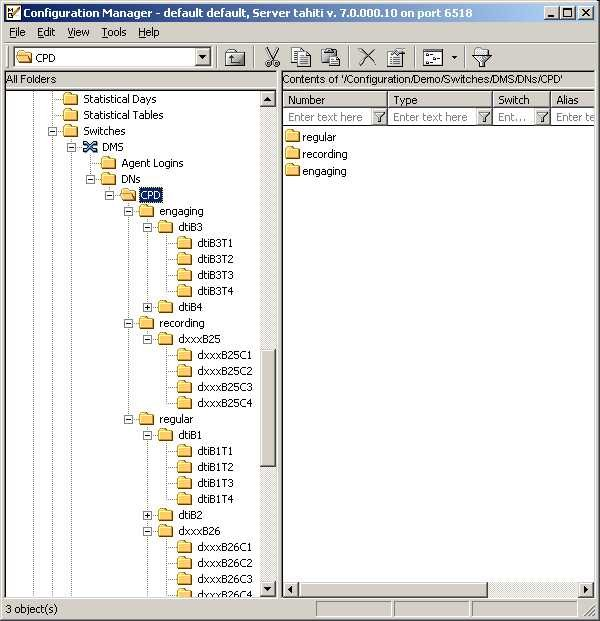Click the Type filter text field
This screenshot has width=600, height=621.
tap(431, 117)
